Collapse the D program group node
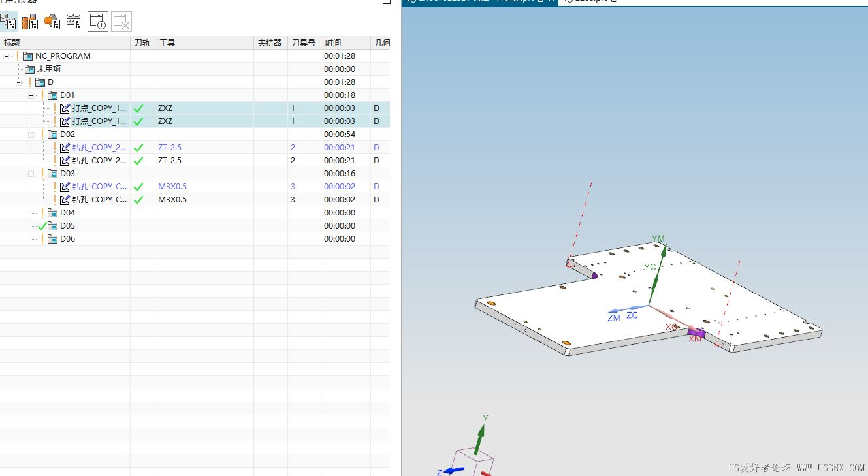The width and height of the screenshot is (868, 476). (x=20, y=82)
